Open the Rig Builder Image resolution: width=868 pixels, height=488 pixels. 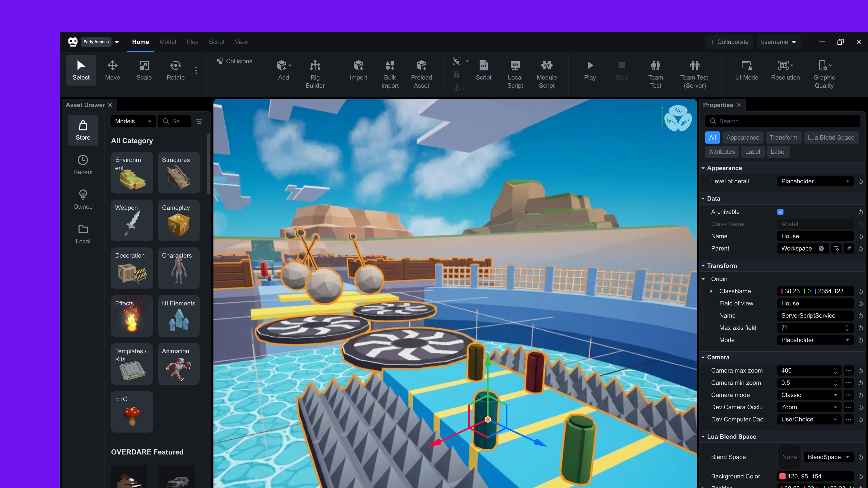point(315,74)
